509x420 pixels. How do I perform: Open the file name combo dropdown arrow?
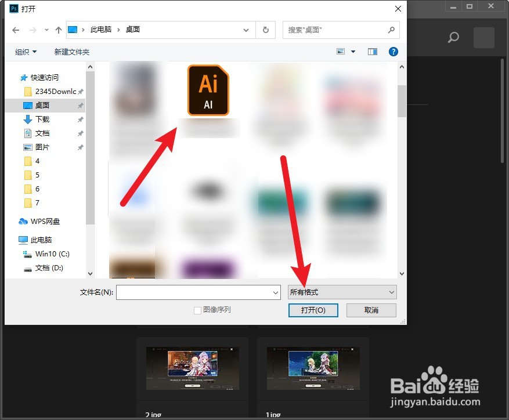pos(276,292)
